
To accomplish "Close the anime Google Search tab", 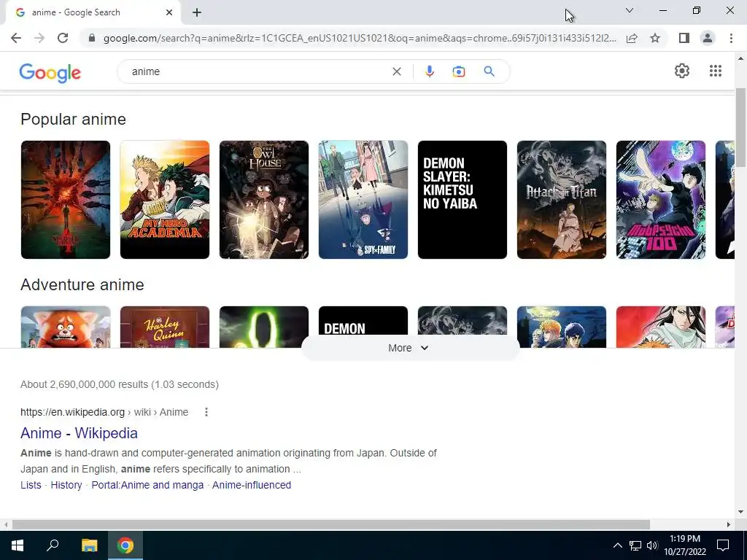I will 169,12.
